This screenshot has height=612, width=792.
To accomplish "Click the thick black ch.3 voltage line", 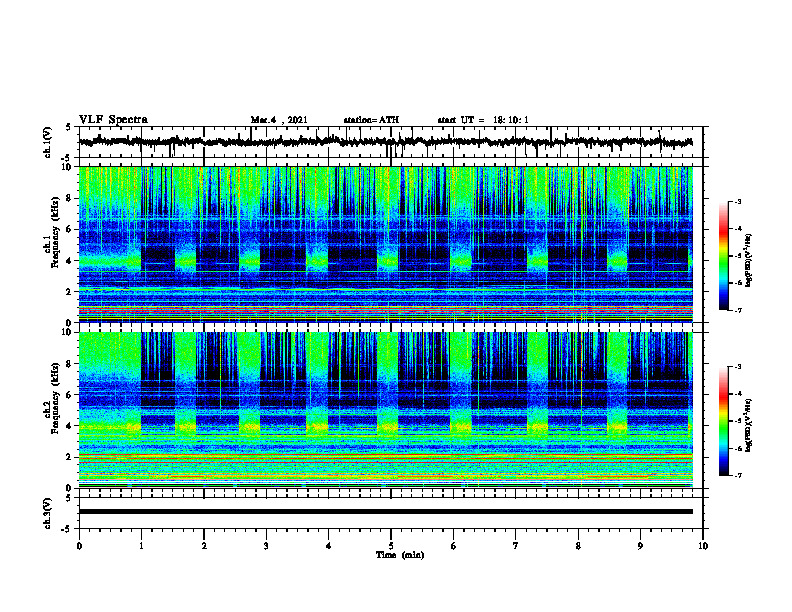I will click(x=386, y=512).
